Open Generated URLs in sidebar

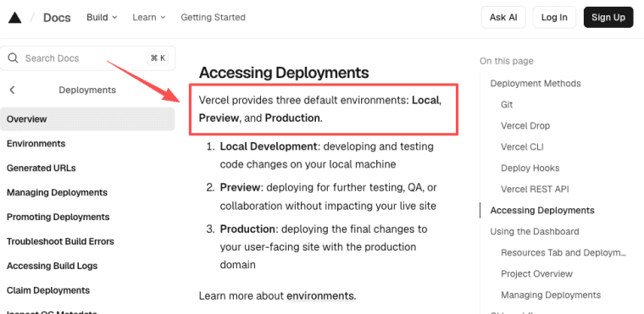coord(41,168)
